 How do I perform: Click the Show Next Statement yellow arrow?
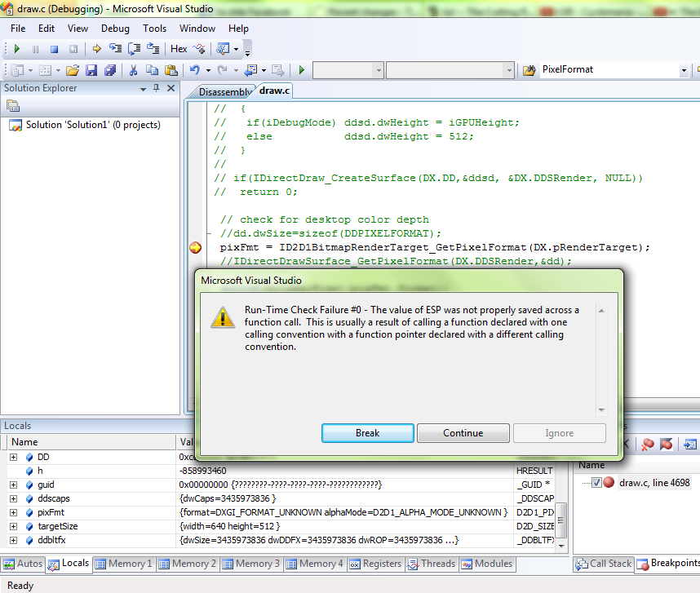pyautogui.click(x=96, y=49)
